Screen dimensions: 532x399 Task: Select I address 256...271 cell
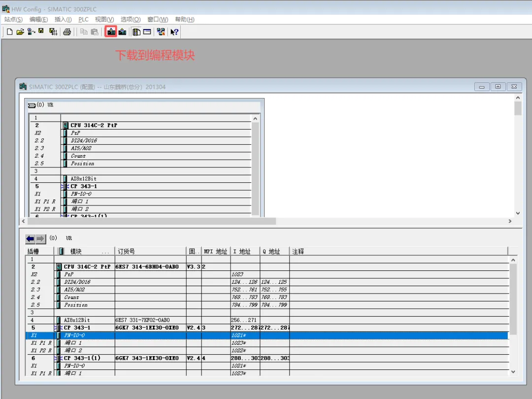click(245, 320)
